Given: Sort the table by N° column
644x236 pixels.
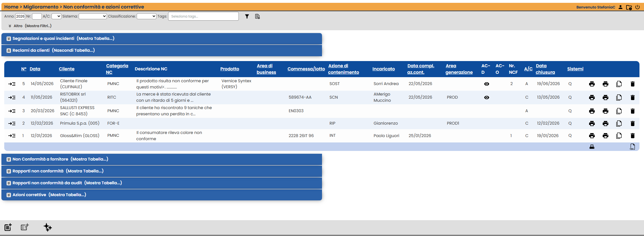Looking at the screenshot, I should pos(24,69).
